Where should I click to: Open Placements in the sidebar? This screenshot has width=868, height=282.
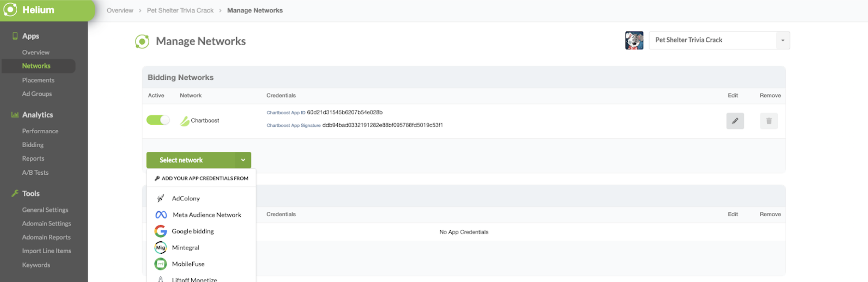(38, 80)
